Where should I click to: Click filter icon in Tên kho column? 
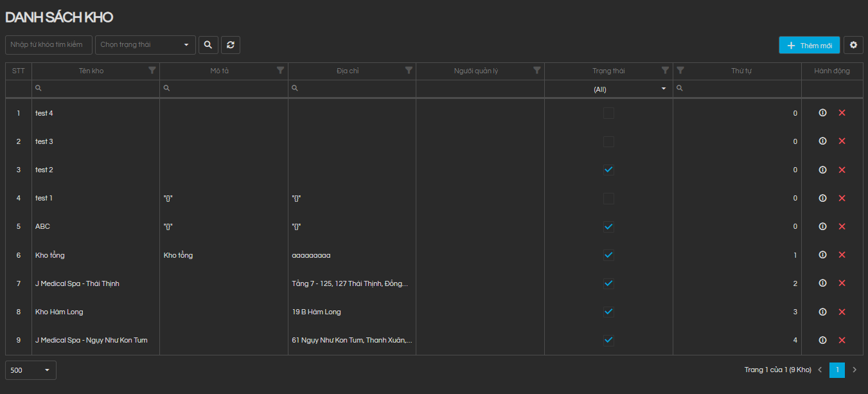(x=152, y=71)
